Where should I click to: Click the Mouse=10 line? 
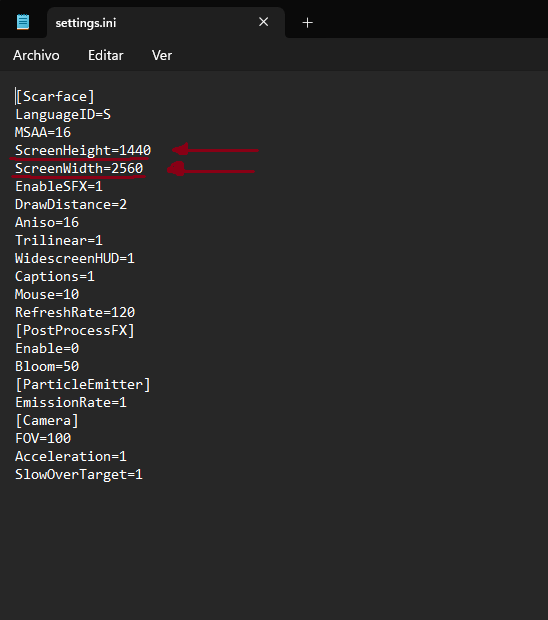[x=47, y=295]
